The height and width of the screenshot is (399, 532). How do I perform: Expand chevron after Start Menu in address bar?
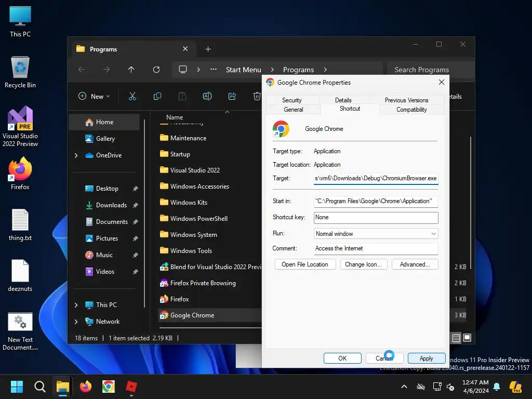point(272,70)
